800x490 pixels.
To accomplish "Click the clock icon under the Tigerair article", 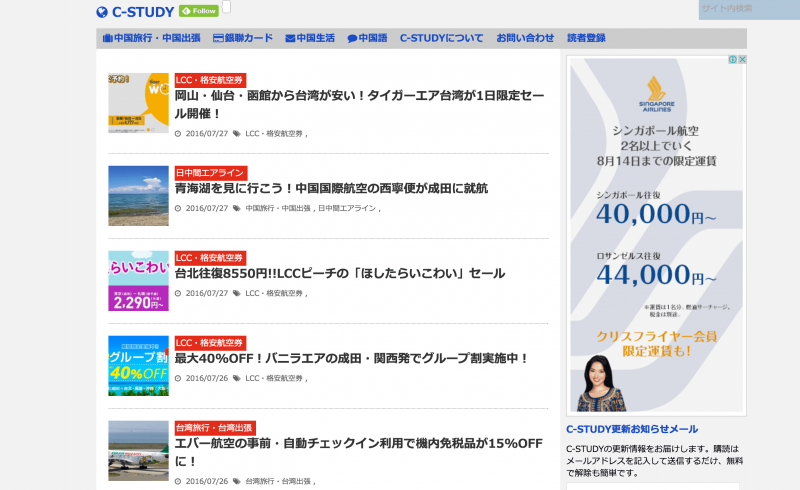I will pos(178,134).
